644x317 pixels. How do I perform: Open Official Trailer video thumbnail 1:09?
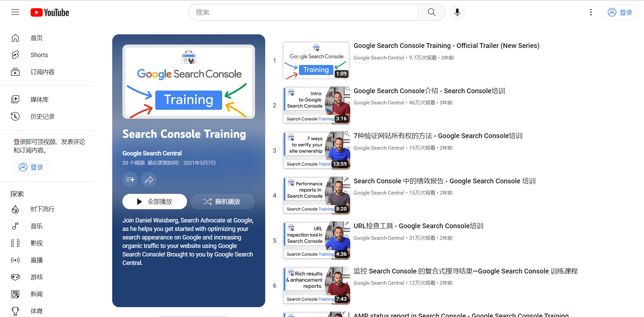pyautogui.click(x=316, y=60)
